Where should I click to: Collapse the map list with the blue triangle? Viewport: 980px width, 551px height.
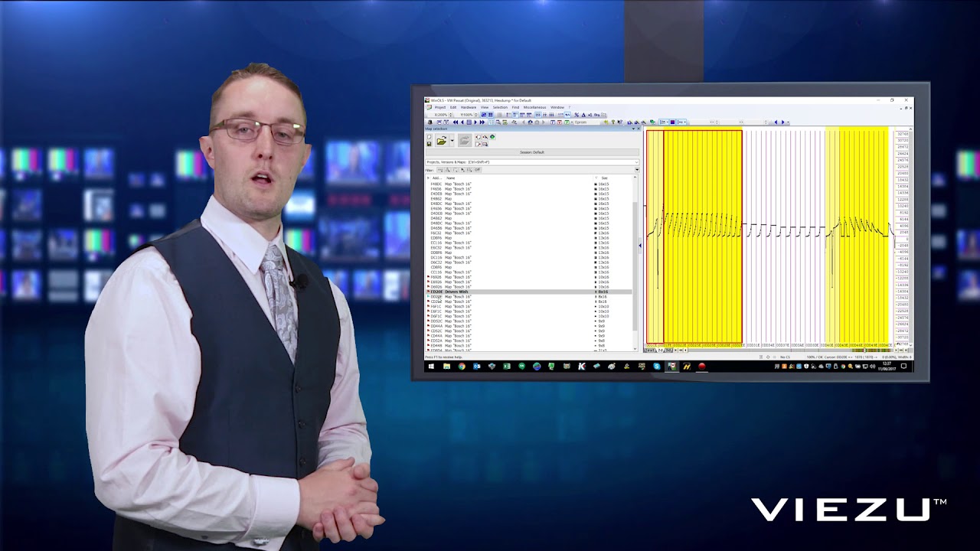point(639,245)
